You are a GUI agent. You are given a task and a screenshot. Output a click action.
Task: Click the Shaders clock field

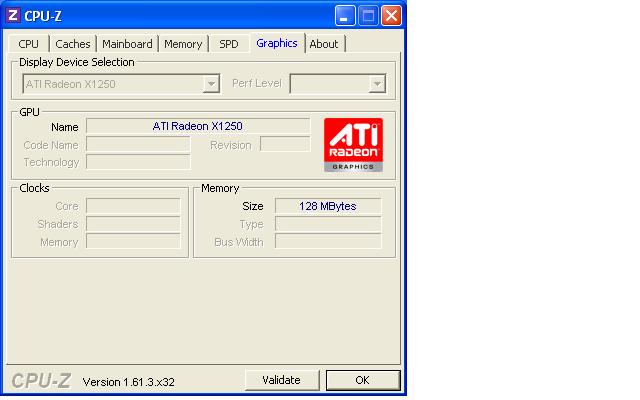pyautogui.click(x=133, y=224)
